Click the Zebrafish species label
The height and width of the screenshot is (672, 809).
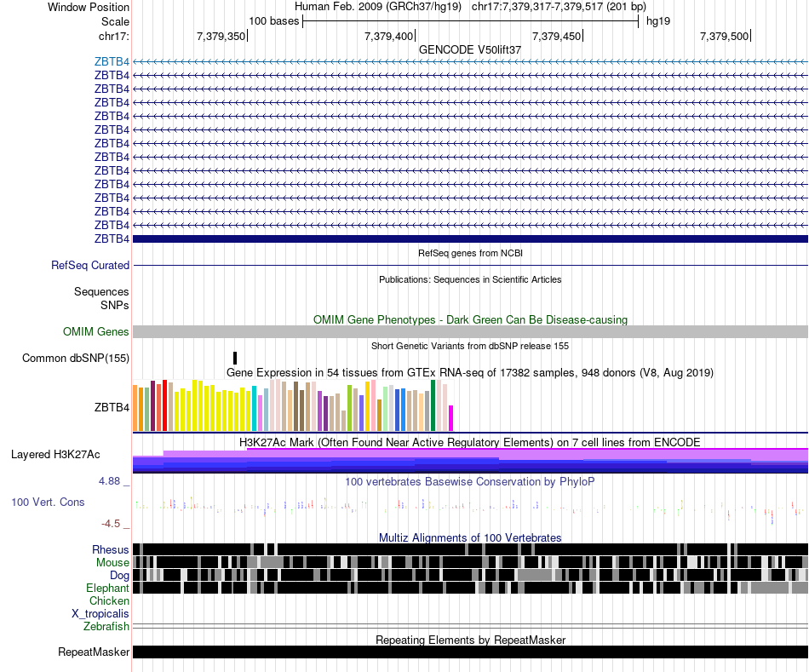coord(106,627)
